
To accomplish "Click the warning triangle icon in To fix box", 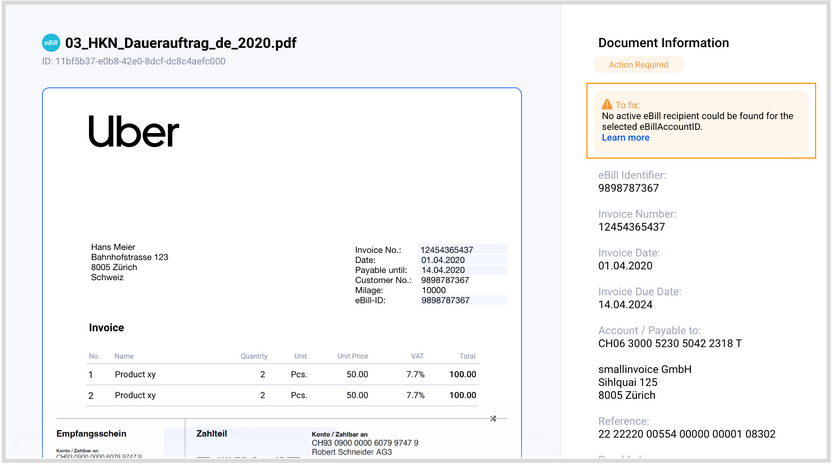I will pyautogui.click(x=607, y=104).
